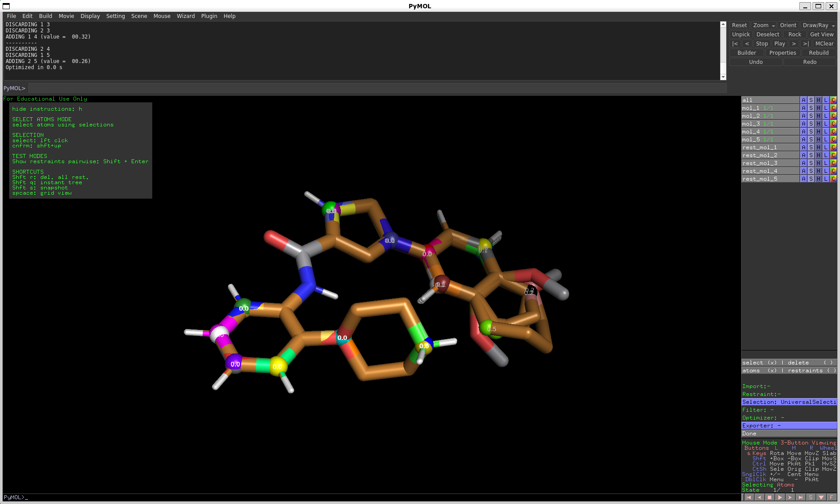840x504 pixels.
Task: Open Color menu for the all row
Action: pos(833,100)
